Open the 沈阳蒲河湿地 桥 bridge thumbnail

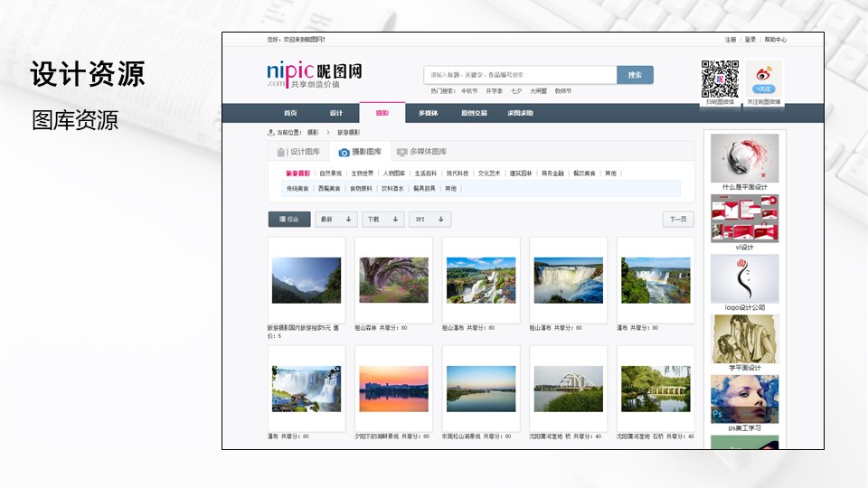[x=569, y=389]
